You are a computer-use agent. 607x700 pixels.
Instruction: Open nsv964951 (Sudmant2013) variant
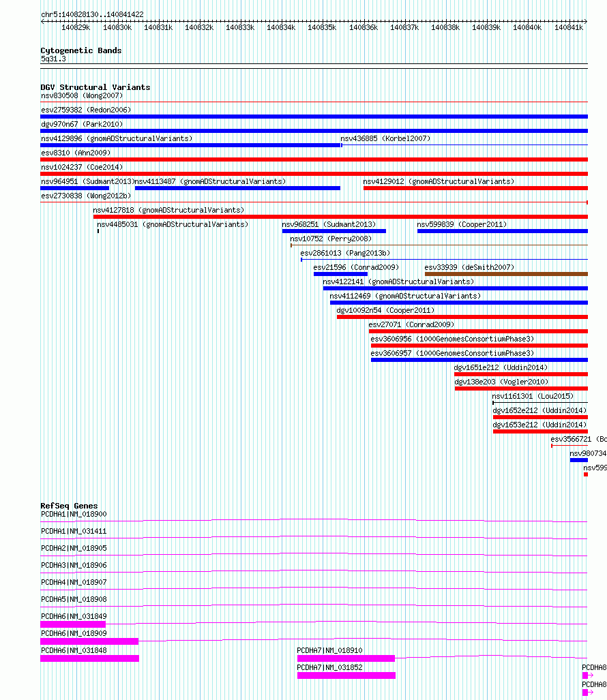pos(74,188)
